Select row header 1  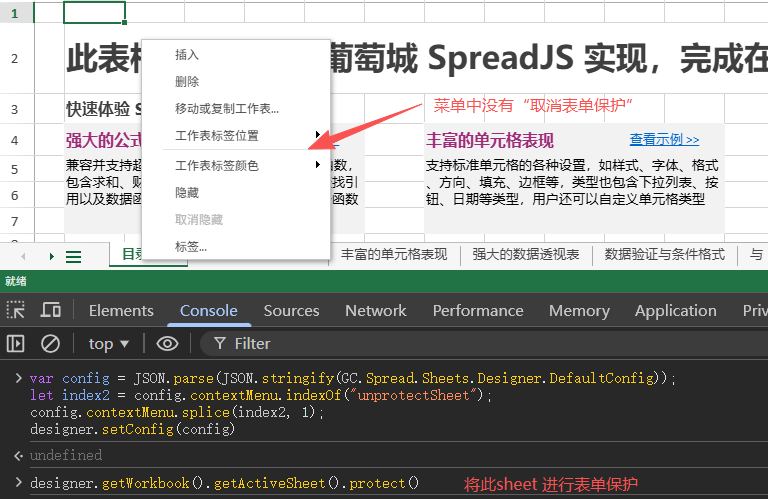15,13
